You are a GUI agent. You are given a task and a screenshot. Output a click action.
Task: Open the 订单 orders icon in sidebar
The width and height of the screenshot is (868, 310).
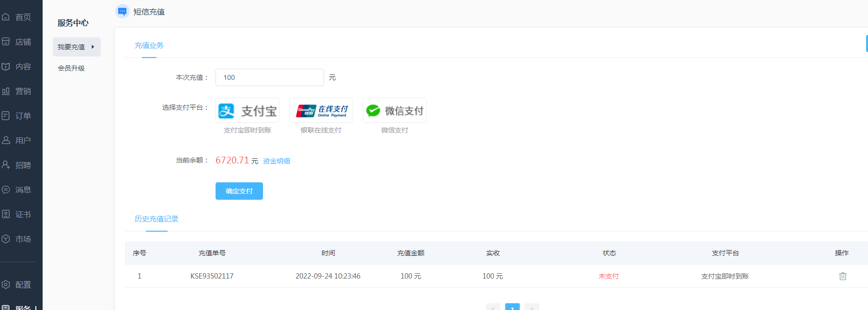click(x=6, y=116)
